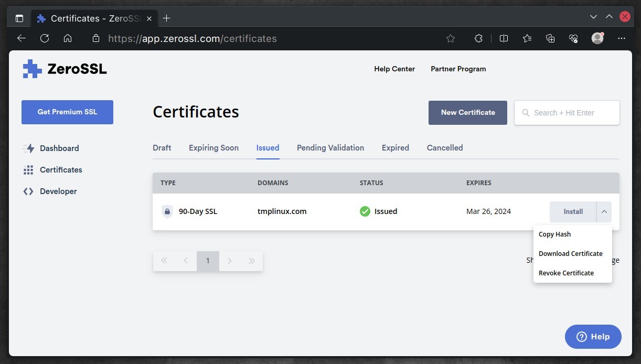This screenshot has height=364, width=641.
Task: Reload the current page
Action: pos(45,38)
